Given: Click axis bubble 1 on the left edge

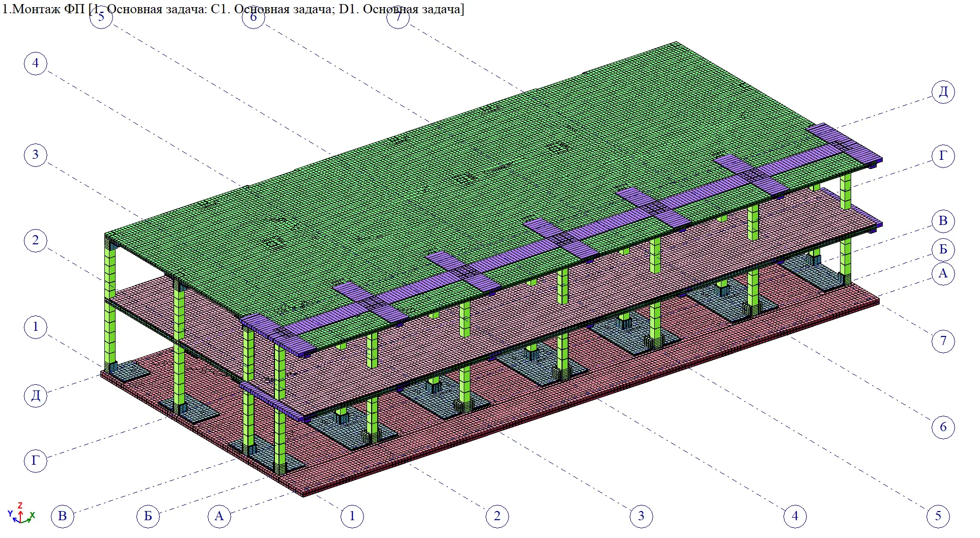Looking at the screenshot, I should [x=36, y=327].
